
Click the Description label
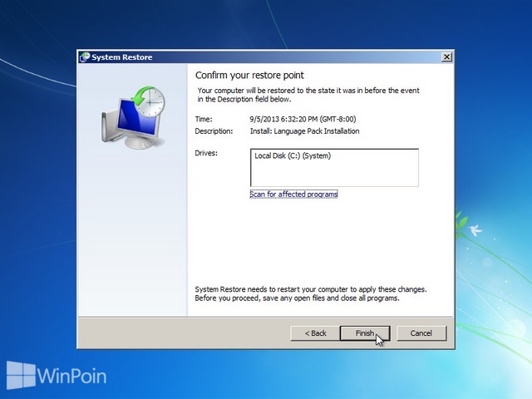214,131
